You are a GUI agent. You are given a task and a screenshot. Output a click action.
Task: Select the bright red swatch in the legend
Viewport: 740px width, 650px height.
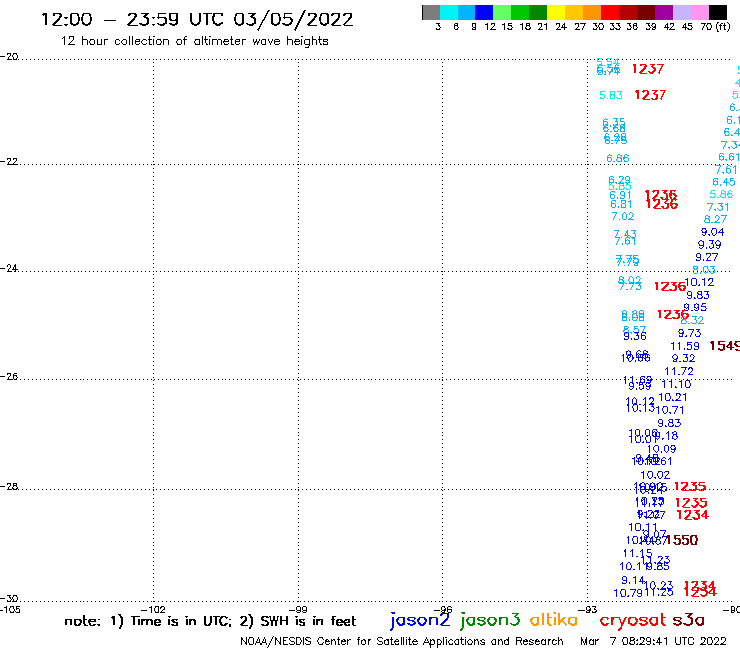[x=610, y=12]
